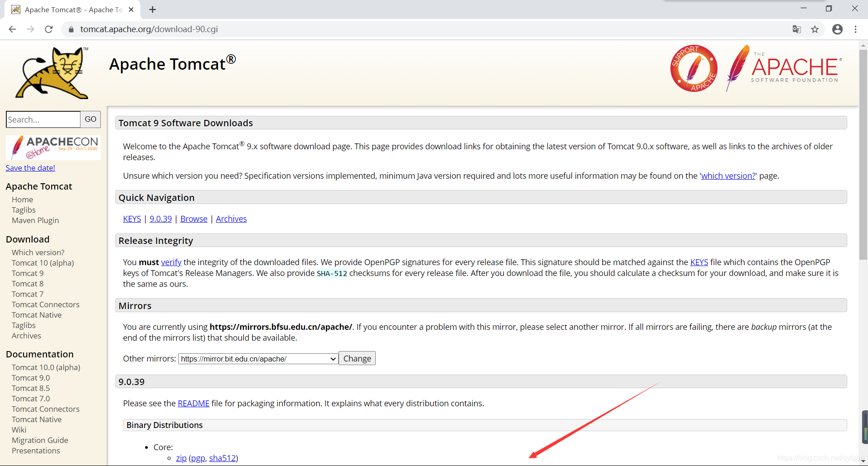Click the padlock site info icon
The width and height of the screenshot is (868, 466).
pyautogui.click(x=71, y=29)
